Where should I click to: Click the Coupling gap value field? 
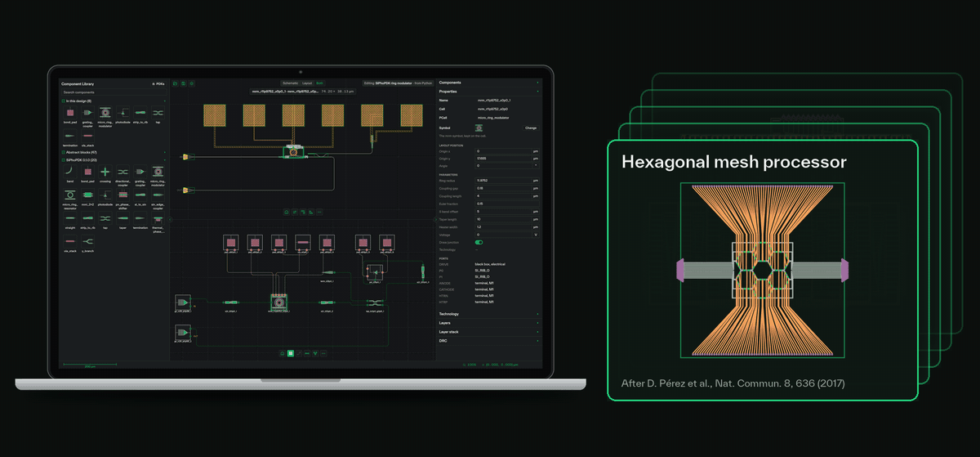504,189
